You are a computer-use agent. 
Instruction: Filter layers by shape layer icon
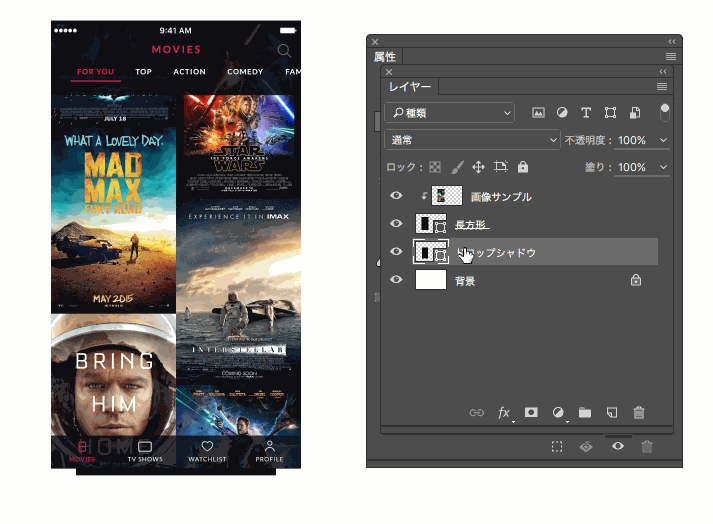(x=610, y=113)
